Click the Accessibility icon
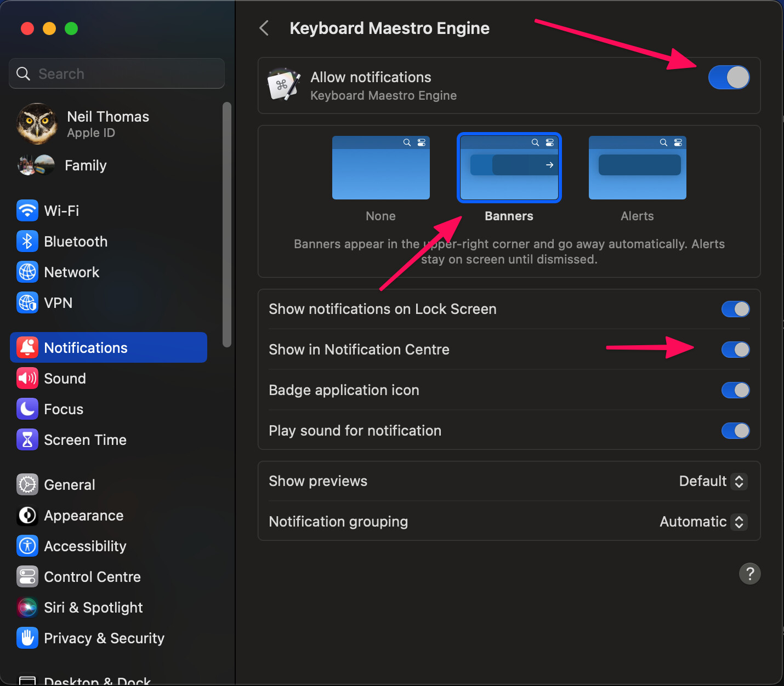This screenshot has width=784, height=686. tap(27, 546)
